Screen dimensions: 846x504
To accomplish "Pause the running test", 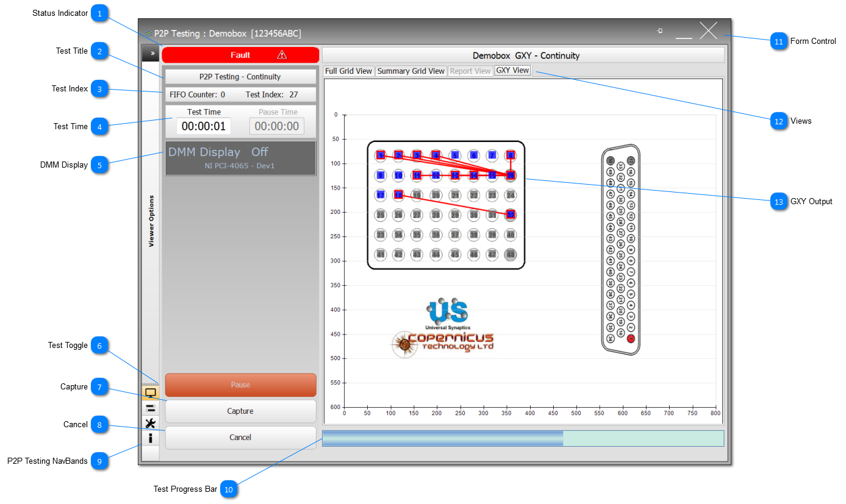I will [240, 385].
